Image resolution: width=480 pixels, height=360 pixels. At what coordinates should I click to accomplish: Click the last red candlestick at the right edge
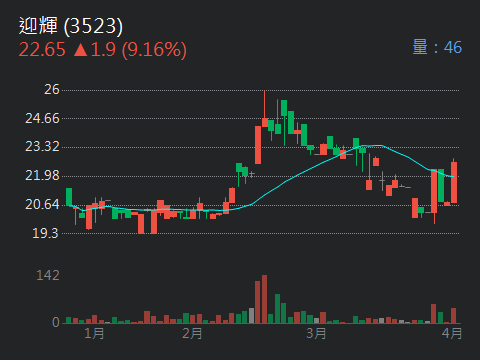pos(454,182)
